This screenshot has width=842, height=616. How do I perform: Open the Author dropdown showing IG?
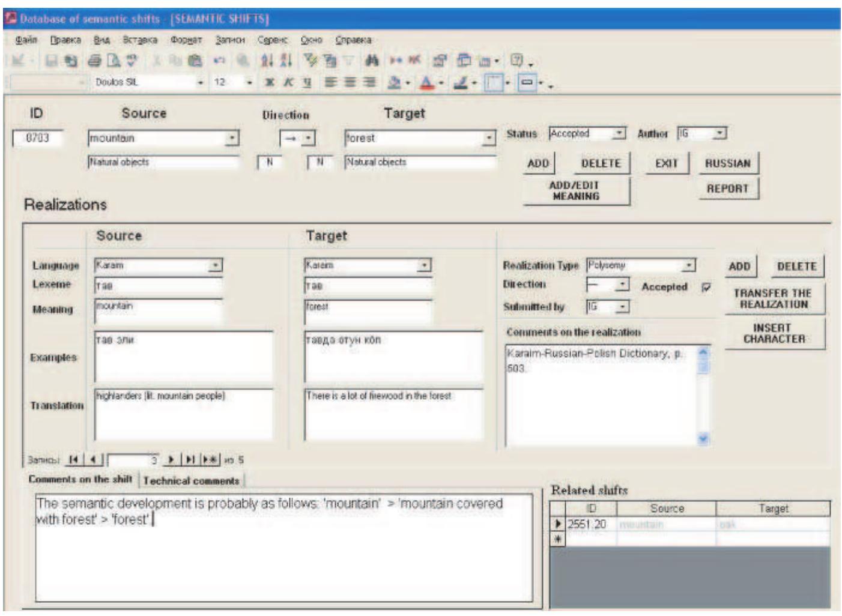(719, 133)
